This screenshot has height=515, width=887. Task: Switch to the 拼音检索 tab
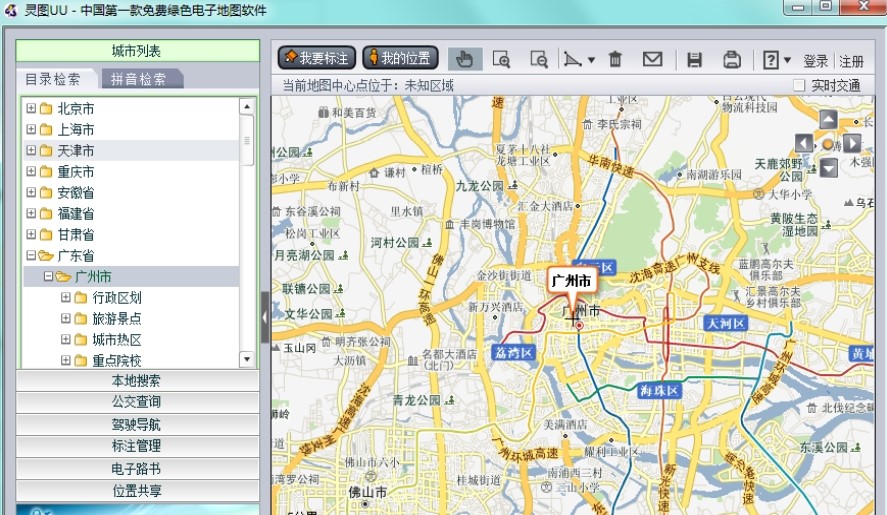tap(140, 79)
